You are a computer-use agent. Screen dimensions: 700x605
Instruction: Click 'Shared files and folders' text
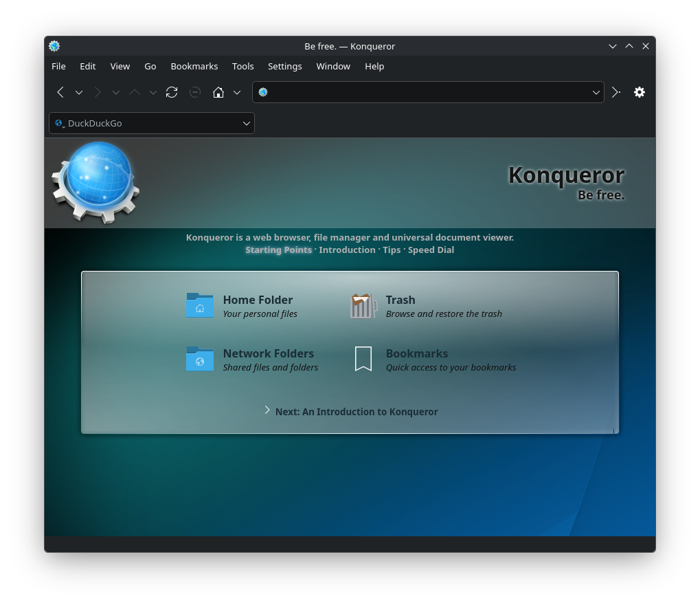click(270, 367)
